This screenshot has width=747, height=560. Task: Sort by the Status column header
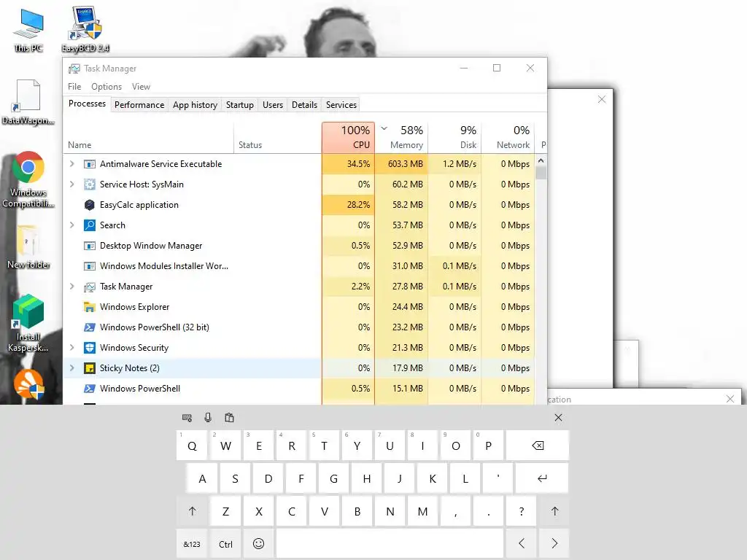278,138
